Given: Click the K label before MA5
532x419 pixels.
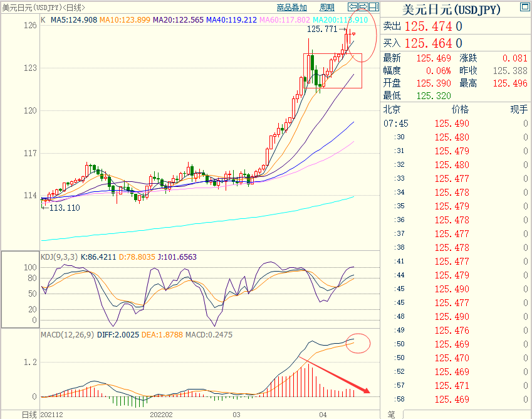Looking at the screenshot, I should pyautogui.click(x=43, y=20).
